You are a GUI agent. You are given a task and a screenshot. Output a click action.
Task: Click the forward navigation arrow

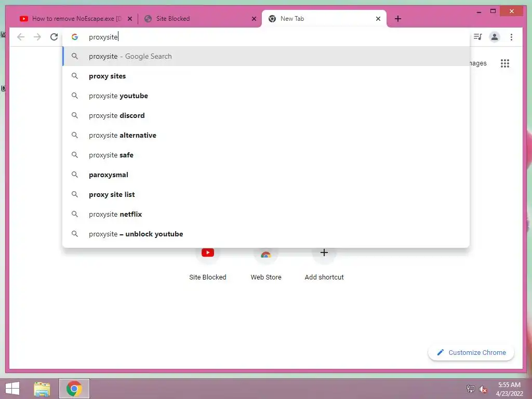[37, 37]
